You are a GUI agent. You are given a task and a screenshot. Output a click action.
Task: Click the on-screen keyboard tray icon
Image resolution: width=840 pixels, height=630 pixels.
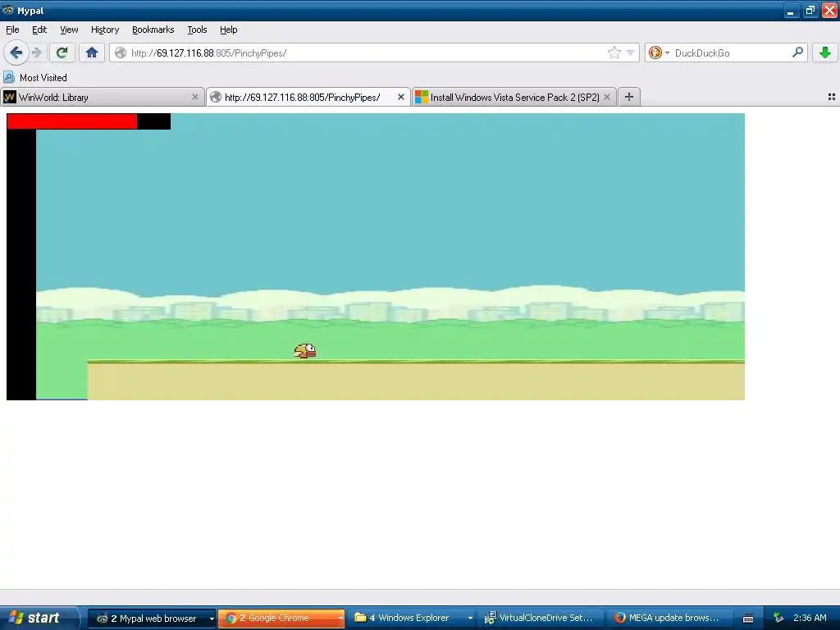(748, 619)
